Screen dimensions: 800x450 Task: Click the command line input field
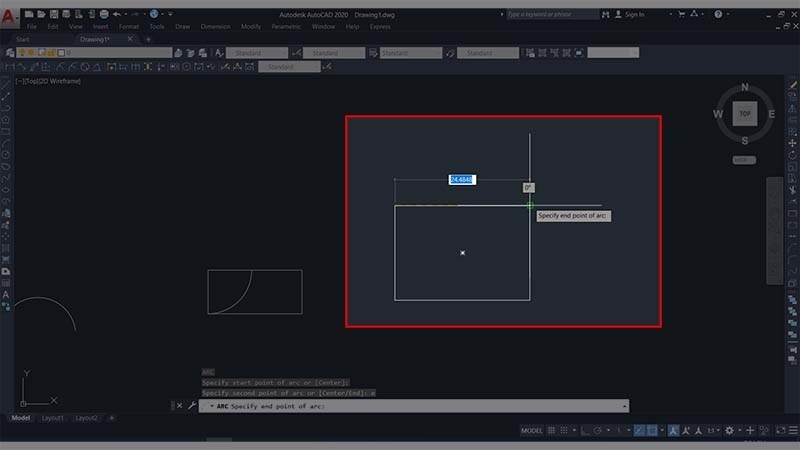[413, 406]
